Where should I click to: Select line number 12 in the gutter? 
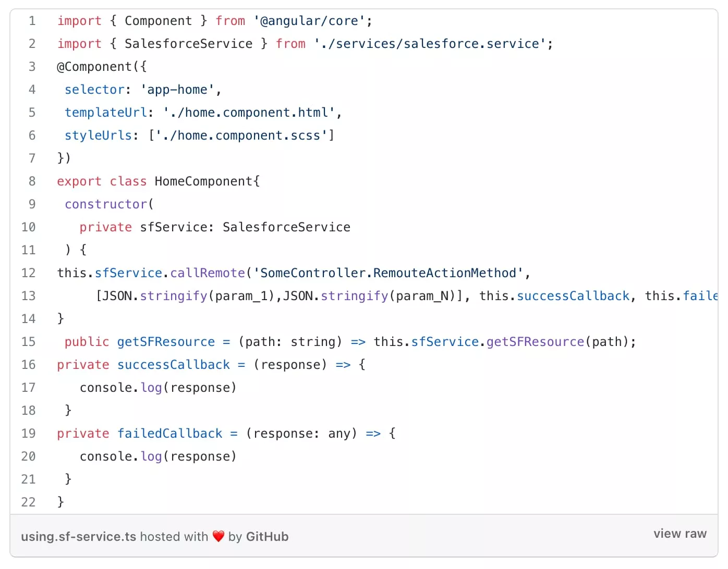point(29,273)
